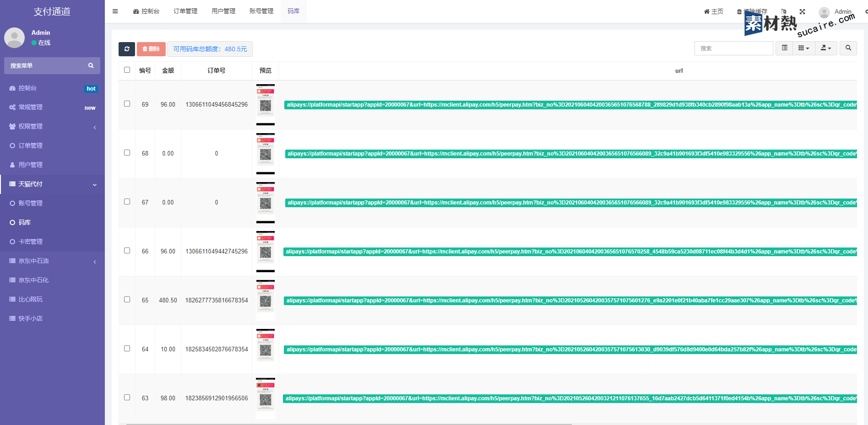Click the alipays url link in row 63
The height and width of the screenshot is (425, 868).
(x=570, y=398)
